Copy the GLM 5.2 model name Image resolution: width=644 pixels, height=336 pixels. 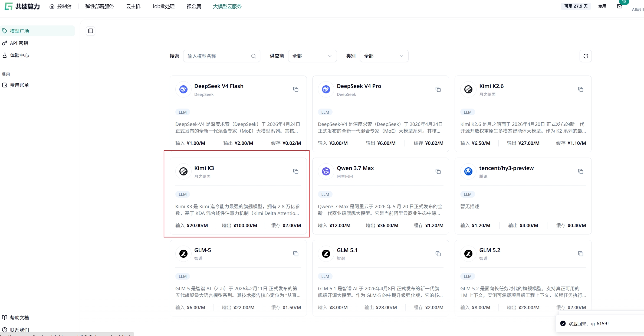581,254
